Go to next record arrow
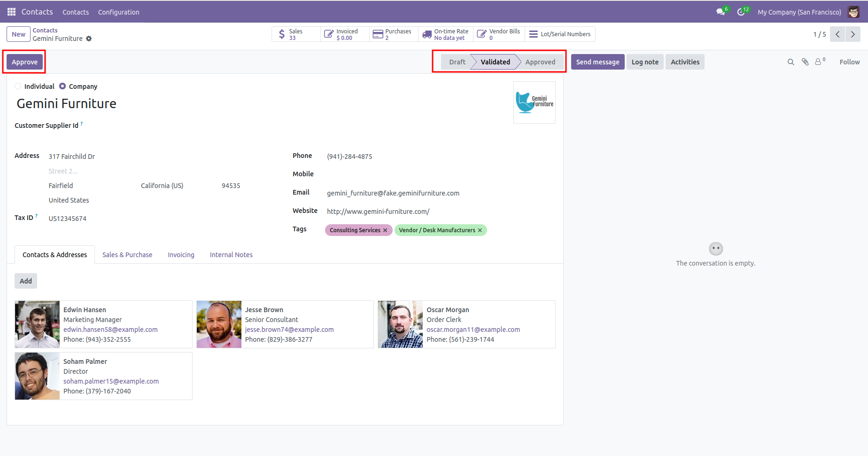Screen dimensions: 868x456 (853, 34)
